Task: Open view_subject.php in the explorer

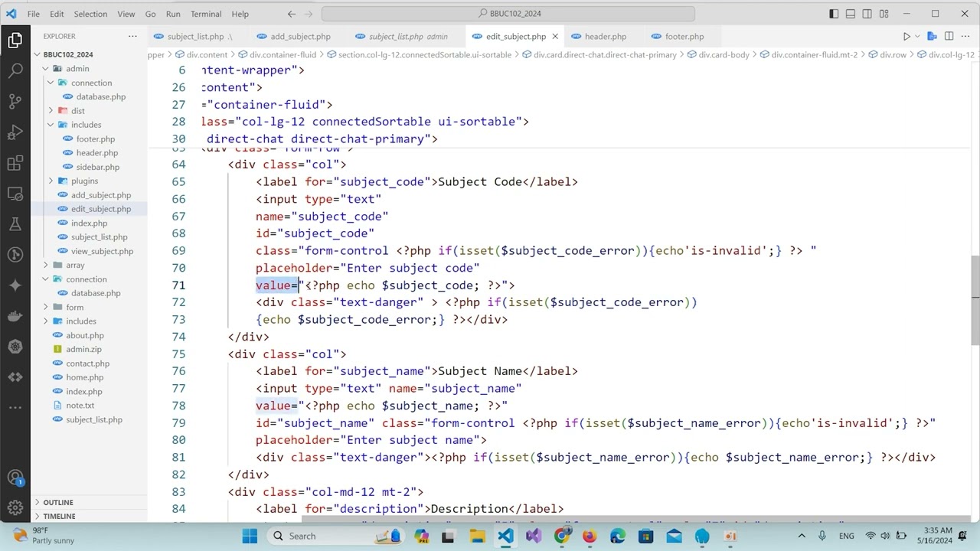Action: (102, 251)
